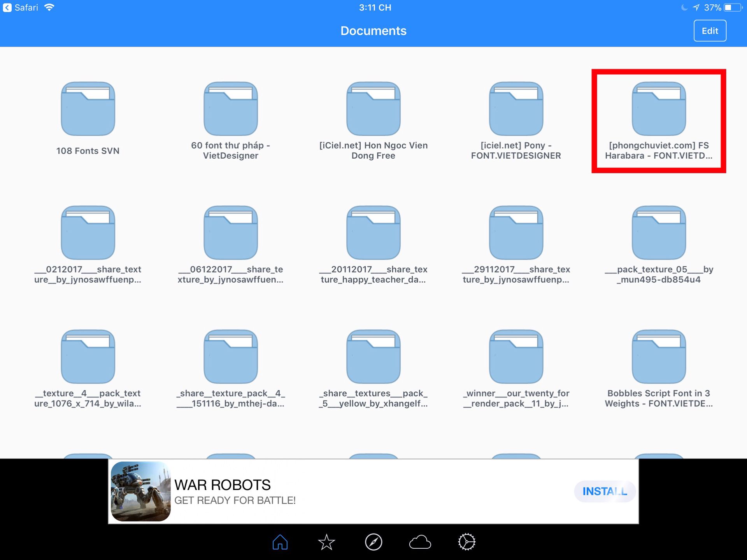Return to Safari via back arrow
Image resolution: width=747 pixels, height=560 pixels.
tap(7, 7)
